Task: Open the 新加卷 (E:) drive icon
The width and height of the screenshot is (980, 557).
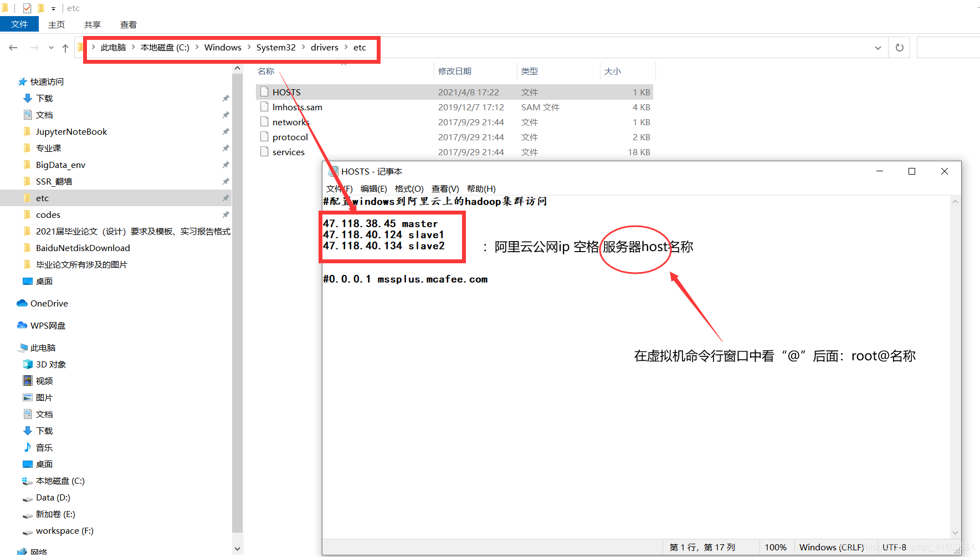Action: point(28,515)
